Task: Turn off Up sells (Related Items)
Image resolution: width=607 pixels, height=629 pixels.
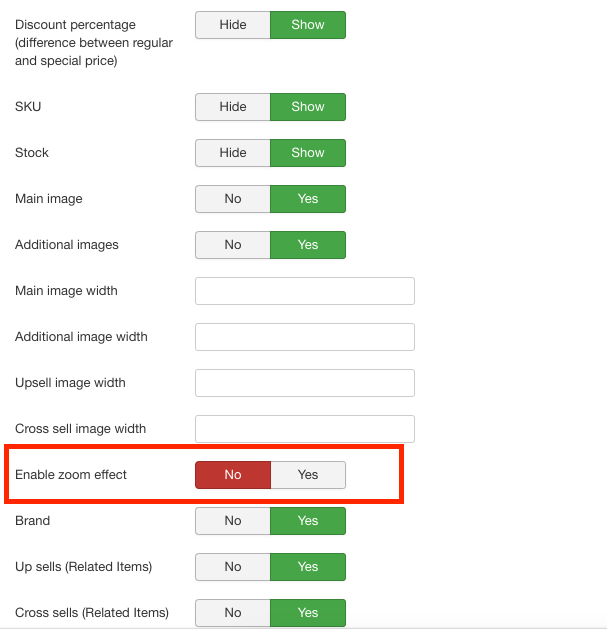Action: click(x=233, y=567)
